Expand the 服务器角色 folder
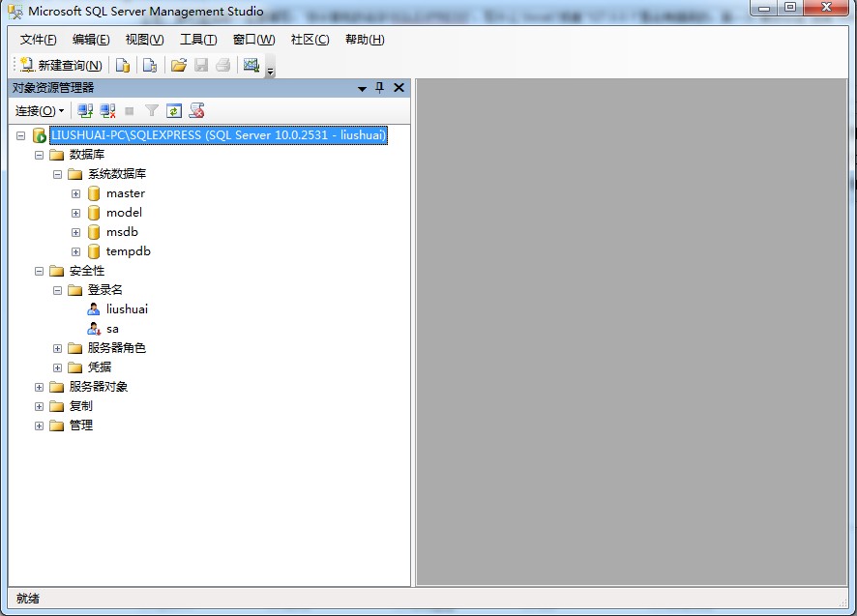This screenshot has width=857, height=616. pyautogui.click(x=58, y=348)
